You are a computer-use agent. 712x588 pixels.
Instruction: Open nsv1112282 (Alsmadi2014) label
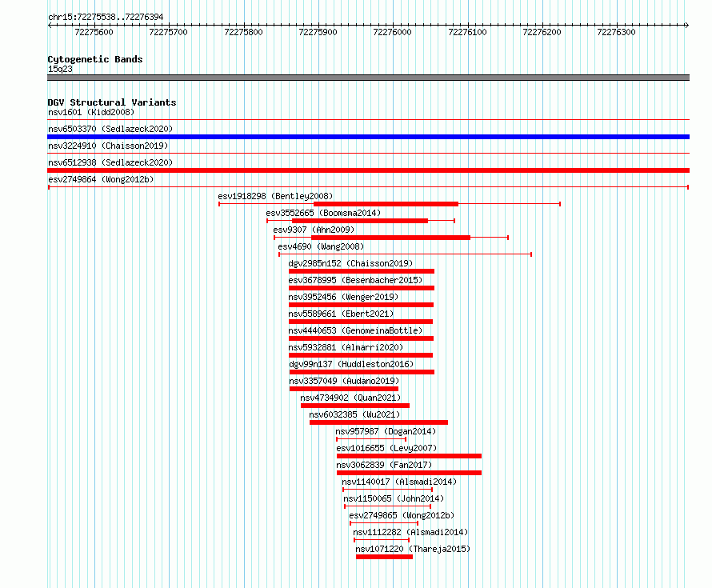pyautogui.click(x=410, y=532)
